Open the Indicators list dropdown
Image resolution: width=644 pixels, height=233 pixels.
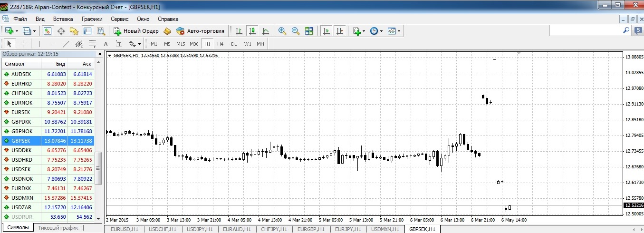pos(364,31)
